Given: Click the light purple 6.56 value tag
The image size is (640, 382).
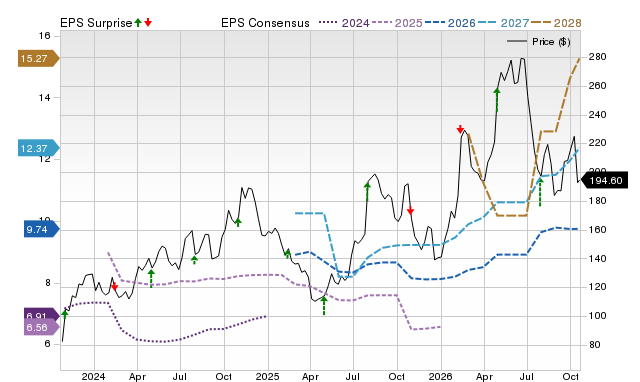Looking at the screenshot, I should pyautogui.click(x=42, y=327).
